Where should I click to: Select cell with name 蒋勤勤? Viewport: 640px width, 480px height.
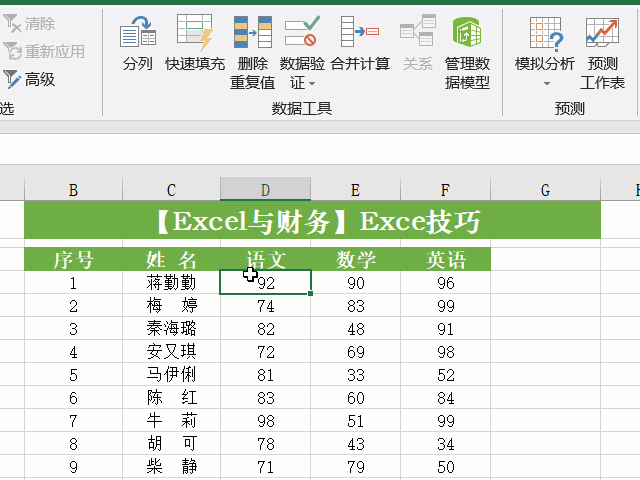(x=171, y=282)
